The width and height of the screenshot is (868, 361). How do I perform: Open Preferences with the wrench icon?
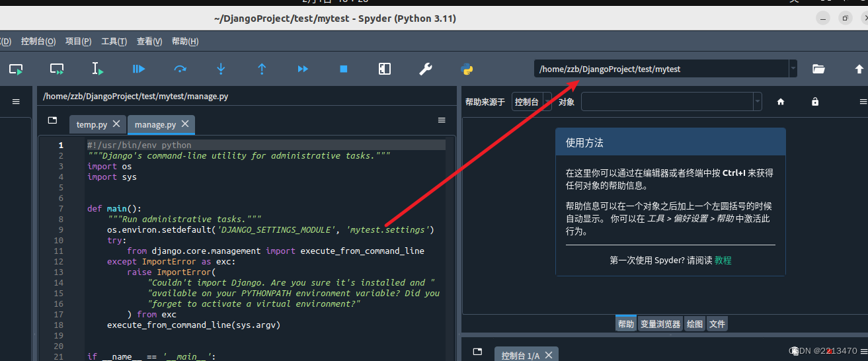(426, 69)
